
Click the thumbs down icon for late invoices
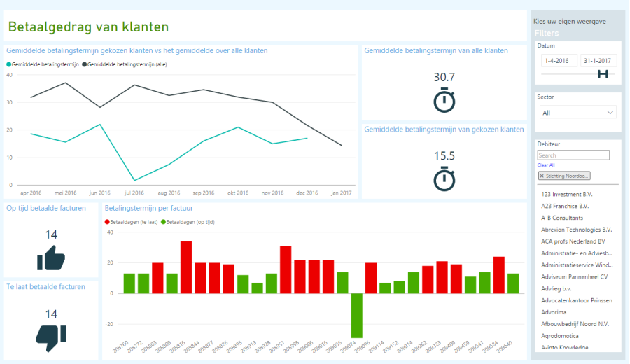click(x=50, y=337)
